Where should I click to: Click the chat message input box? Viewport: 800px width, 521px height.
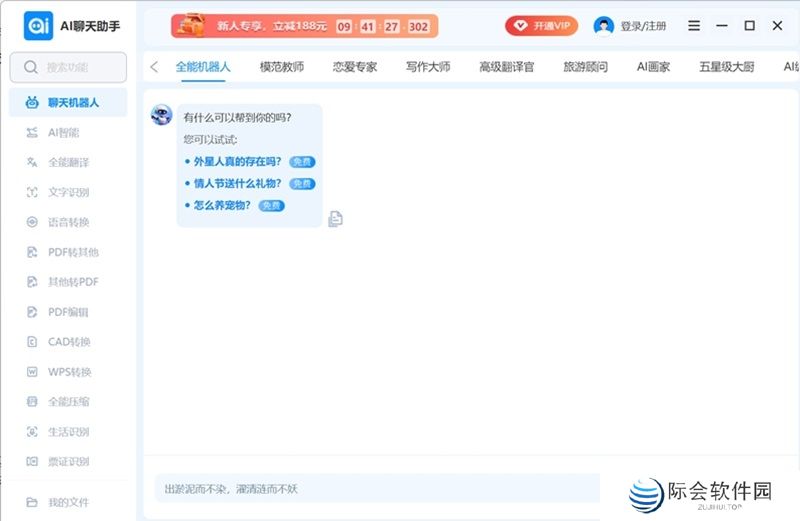[377, 488]
